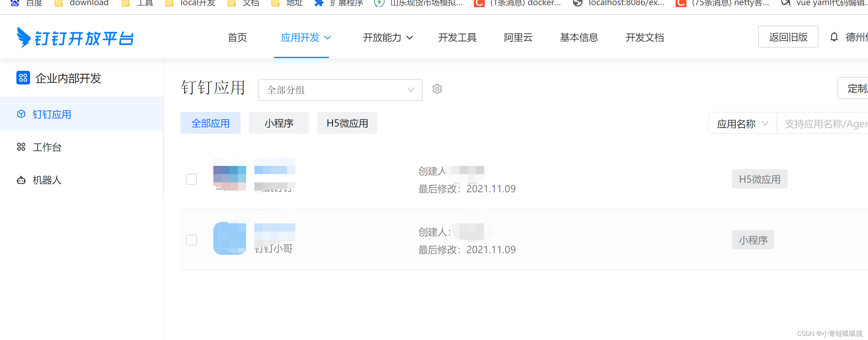Open the local开发 bookmark folder
The image size is (868, 340).
coord(190,3)
